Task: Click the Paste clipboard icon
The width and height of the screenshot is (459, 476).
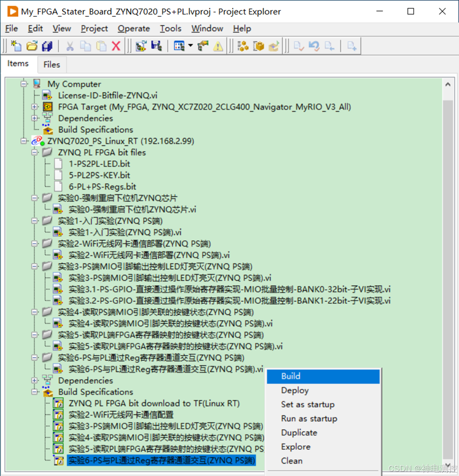Action: (x=101, y=46)
